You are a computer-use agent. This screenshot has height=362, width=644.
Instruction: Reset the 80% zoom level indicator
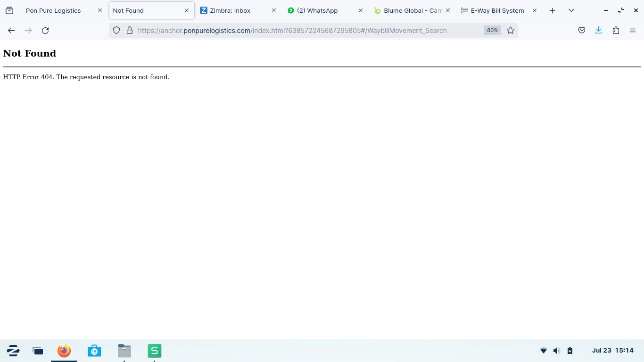(492, 31)
